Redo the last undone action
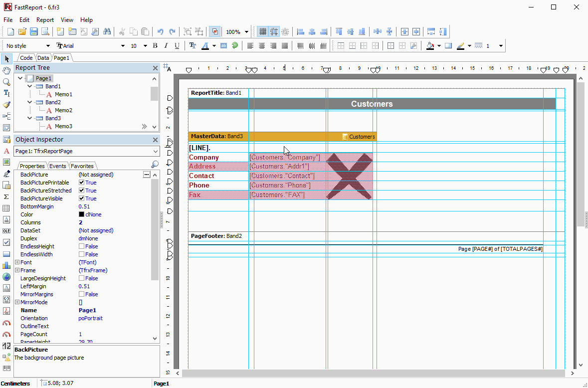Image resolution: width=588 pixels, height=388 pixels. [172, 32]
